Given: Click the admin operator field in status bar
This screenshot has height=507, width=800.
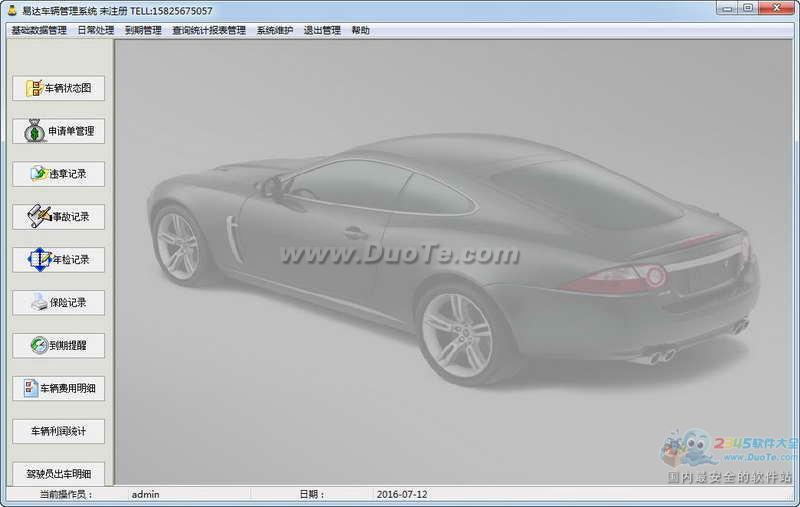Looking at the screenshot, I should (146, 494).
